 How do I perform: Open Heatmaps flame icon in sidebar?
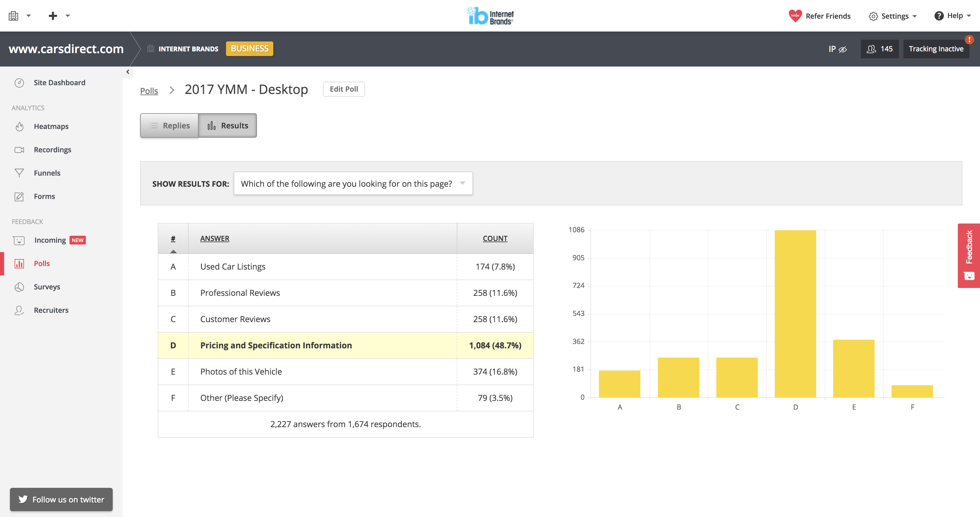(x=19, y=126)
